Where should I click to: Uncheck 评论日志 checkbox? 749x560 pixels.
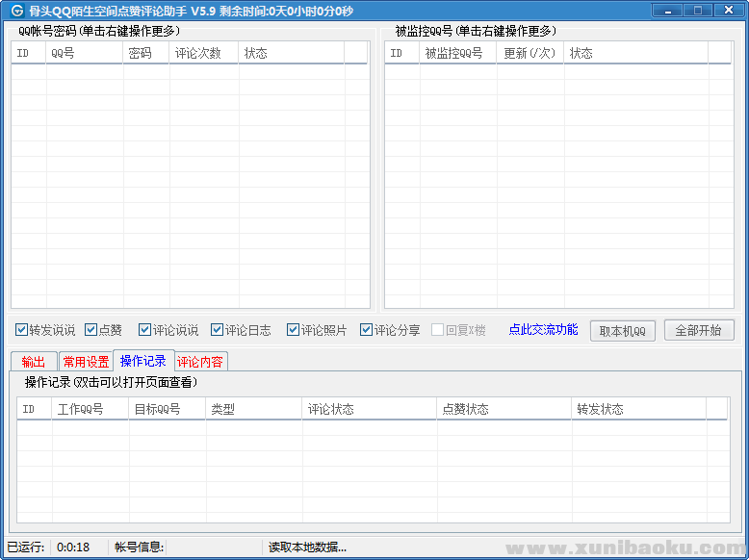217,330
